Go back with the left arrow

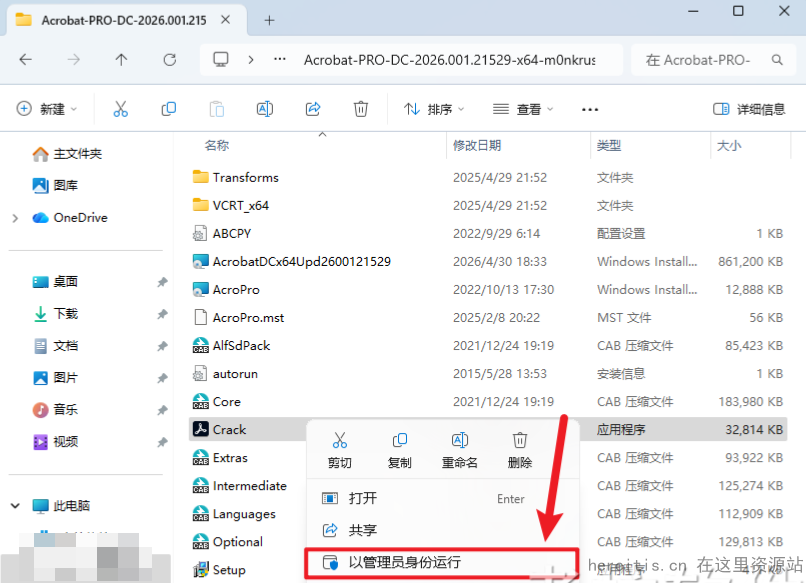(x=26, y=60)
